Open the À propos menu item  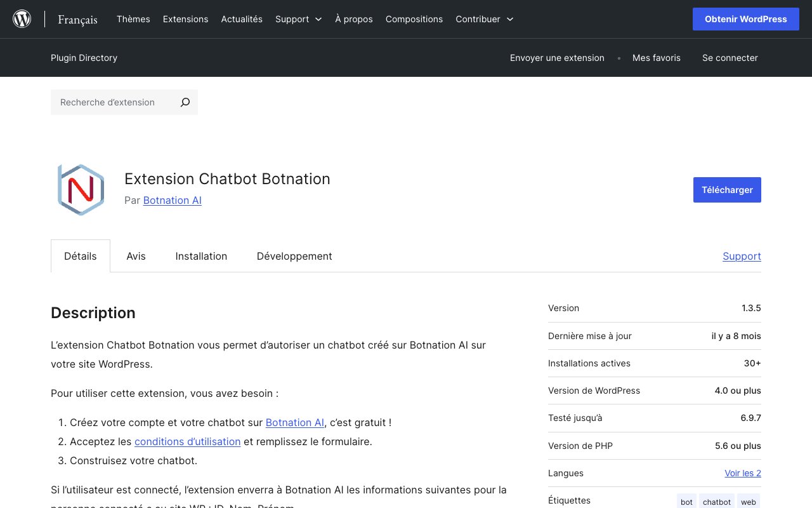354,19
